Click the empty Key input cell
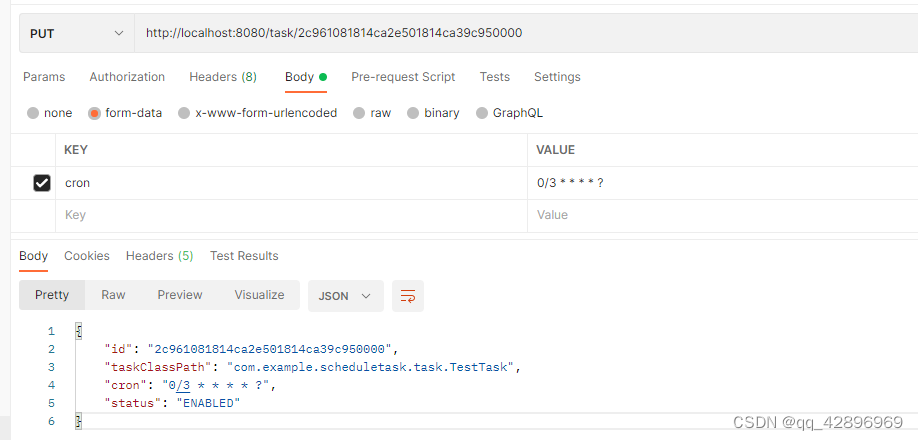Screen dimensions: 918x440 pyautogui.click(x=290, y=215)
